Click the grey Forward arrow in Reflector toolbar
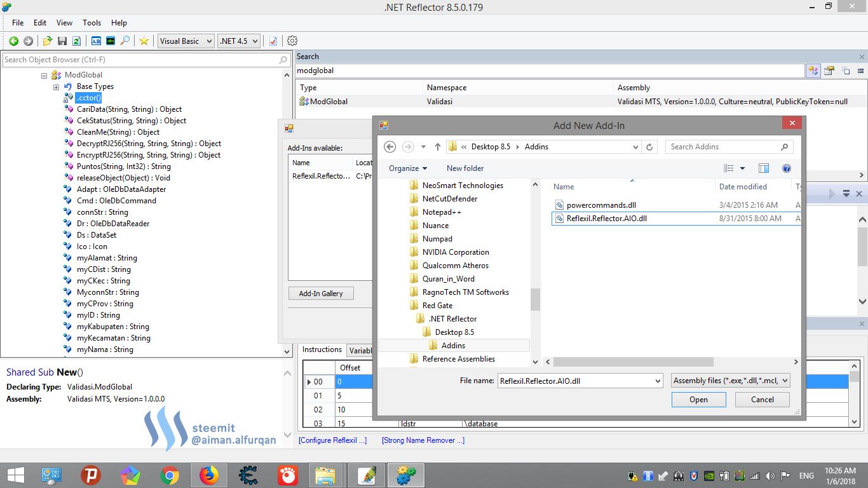Viewport: 868px width, 488px height. [28, 41]
